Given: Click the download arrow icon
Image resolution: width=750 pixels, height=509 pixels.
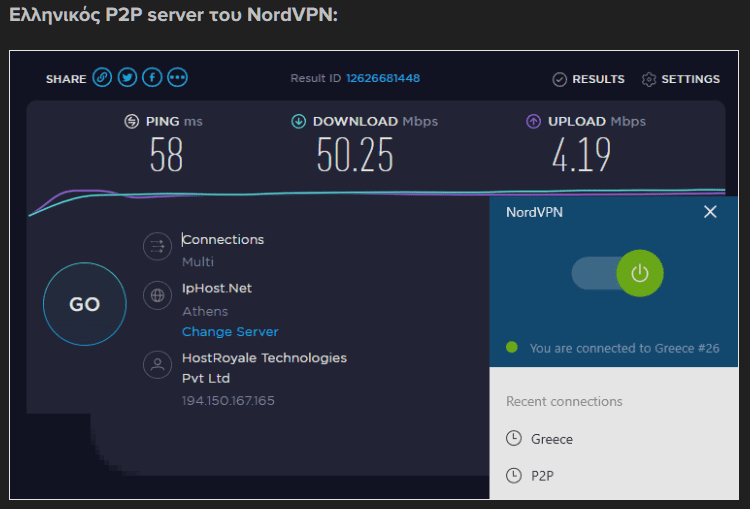Looking at the screenshot, I should click(298, 122).
